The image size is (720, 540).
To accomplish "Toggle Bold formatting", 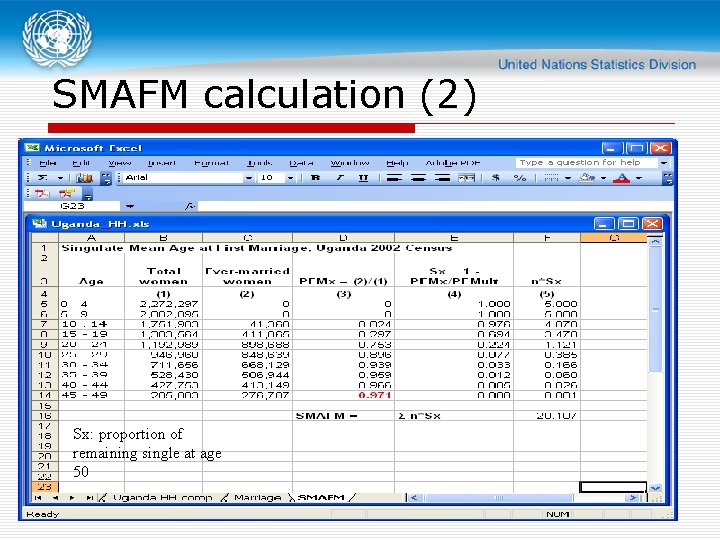I will (x=315, y=178).
